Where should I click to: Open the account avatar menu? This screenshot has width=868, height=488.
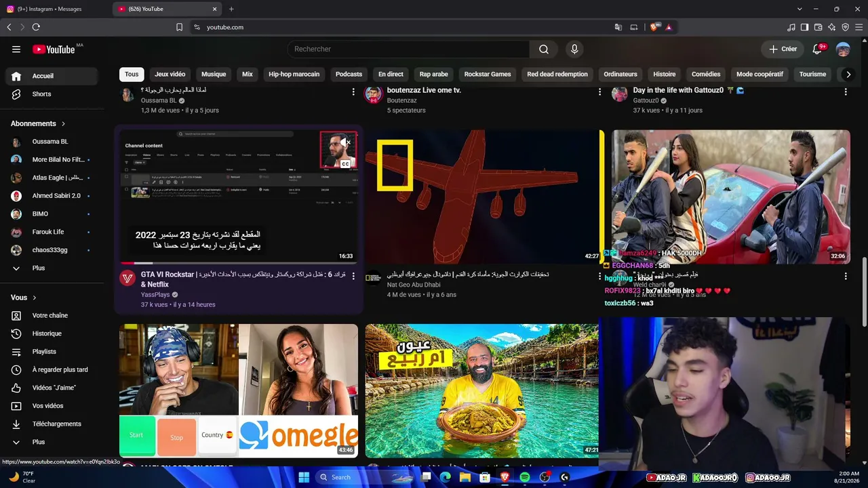click(843, 49)
